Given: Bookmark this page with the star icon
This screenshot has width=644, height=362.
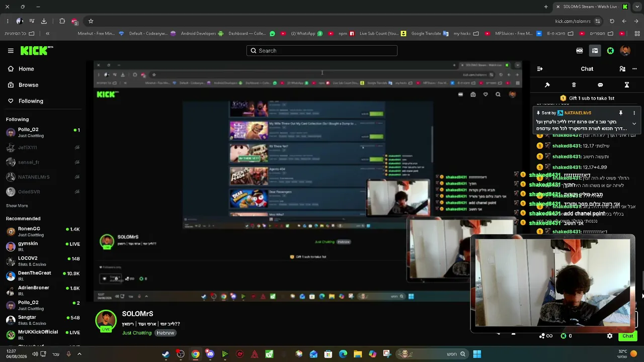Looking at the screenshot, I should coord(91,21).
